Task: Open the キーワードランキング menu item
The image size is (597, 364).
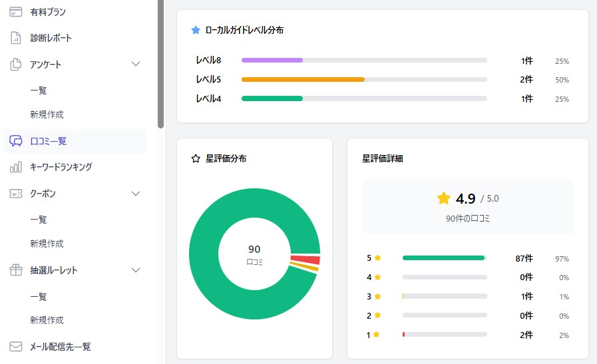Action: pos(61,167)
